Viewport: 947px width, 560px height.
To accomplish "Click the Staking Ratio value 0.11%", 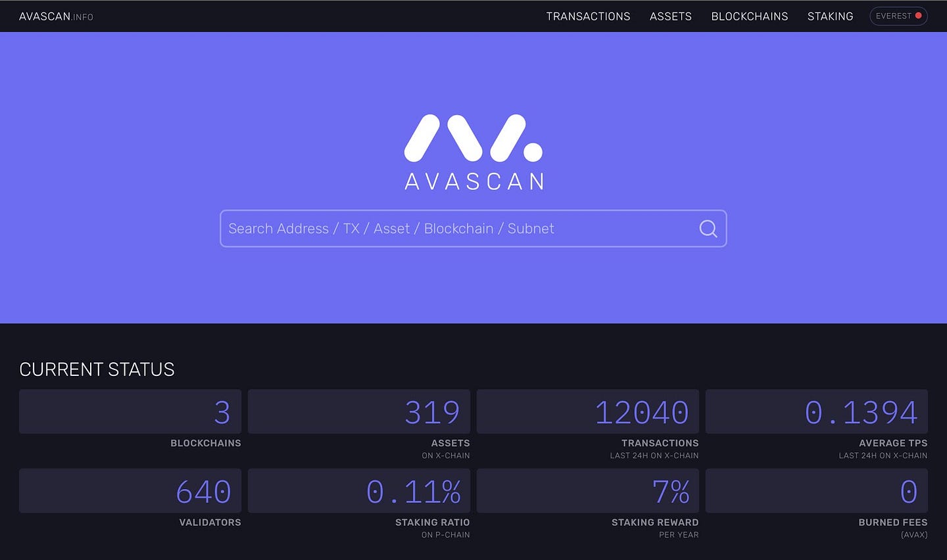I will tap(413, 492).
